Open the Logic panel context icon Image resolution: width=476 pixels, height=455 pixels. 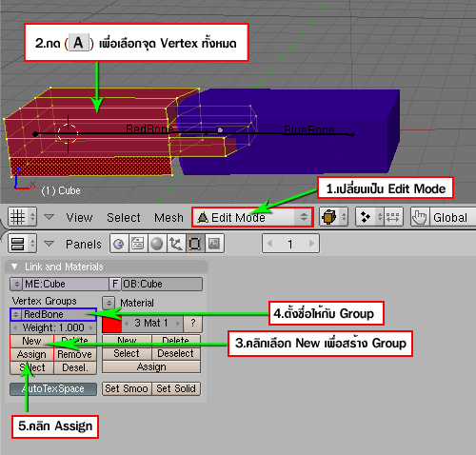tap(119, 244)
